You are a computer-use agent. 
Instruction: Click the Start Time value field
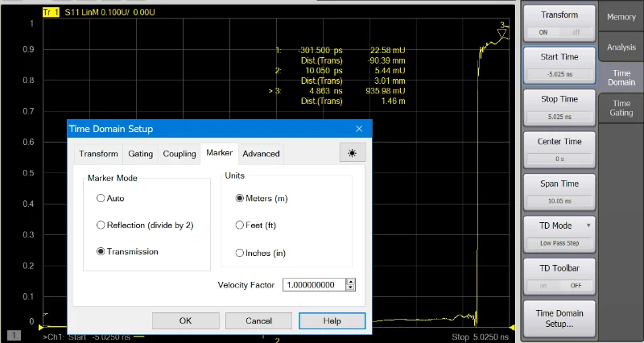559,75
